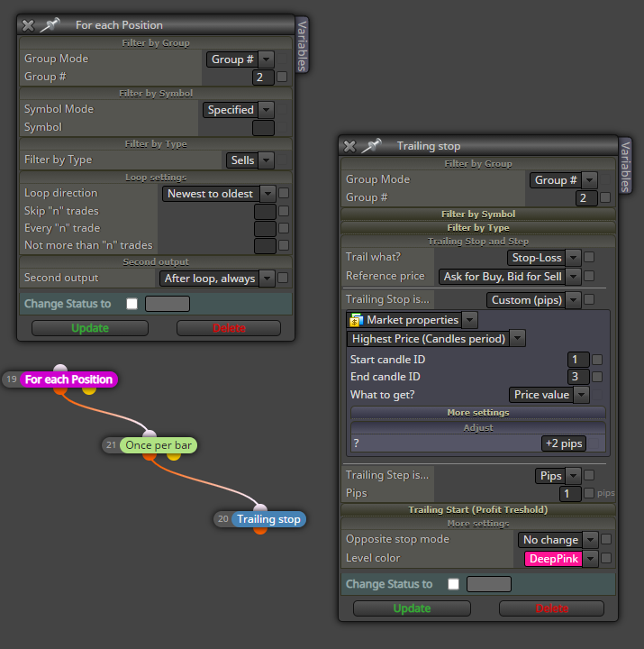The image size is (644, 649).
Task: Click Skip "n" trades input field
Action: 265,212
